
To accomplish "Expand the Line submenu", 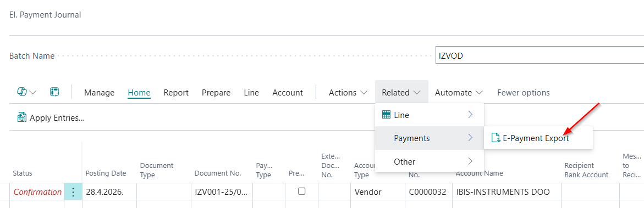I will tap(429, 115).
